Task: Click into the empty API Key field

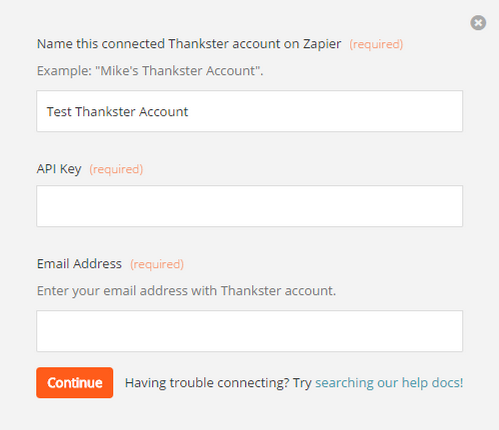Action: coord(249,206)
